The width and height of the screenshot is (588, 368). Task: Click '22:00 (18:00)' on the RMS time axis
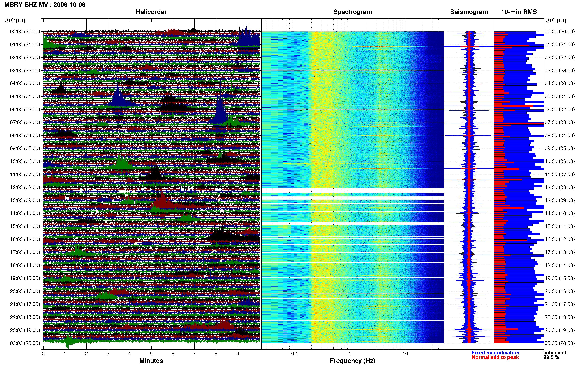click(x=560, y=317)
